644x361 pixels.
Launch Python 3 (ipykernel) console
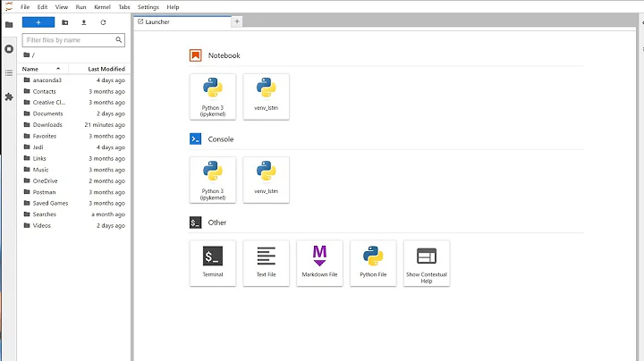point(213,180)
